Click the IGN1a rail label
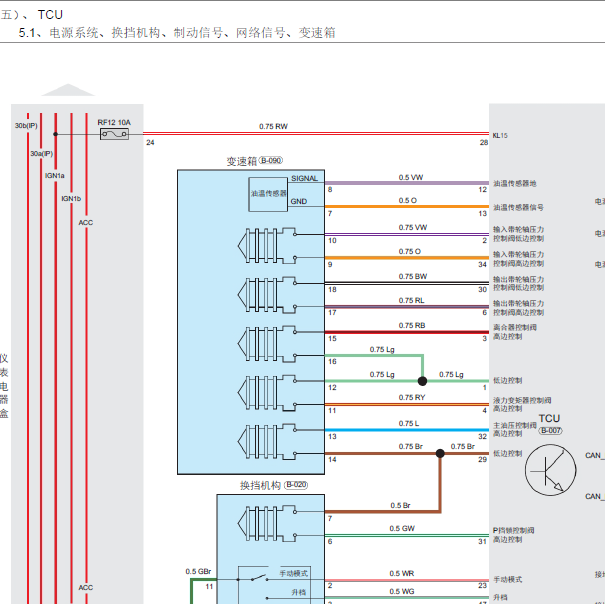 pyautogui.click(x=55, y=176)
